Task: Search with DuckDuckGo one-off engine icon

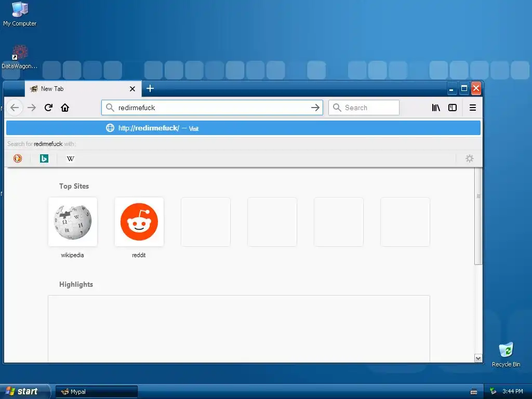Action: 18,158
